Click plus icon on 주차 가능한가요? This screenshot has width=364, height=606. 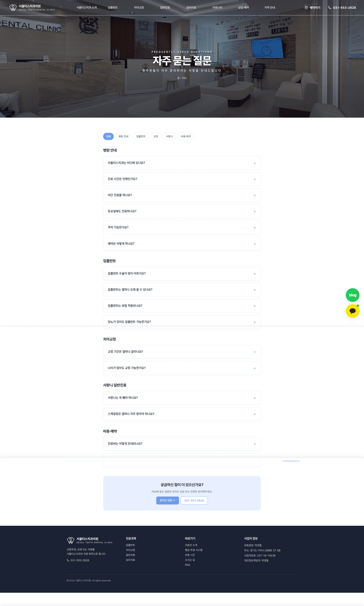point(255,228)
